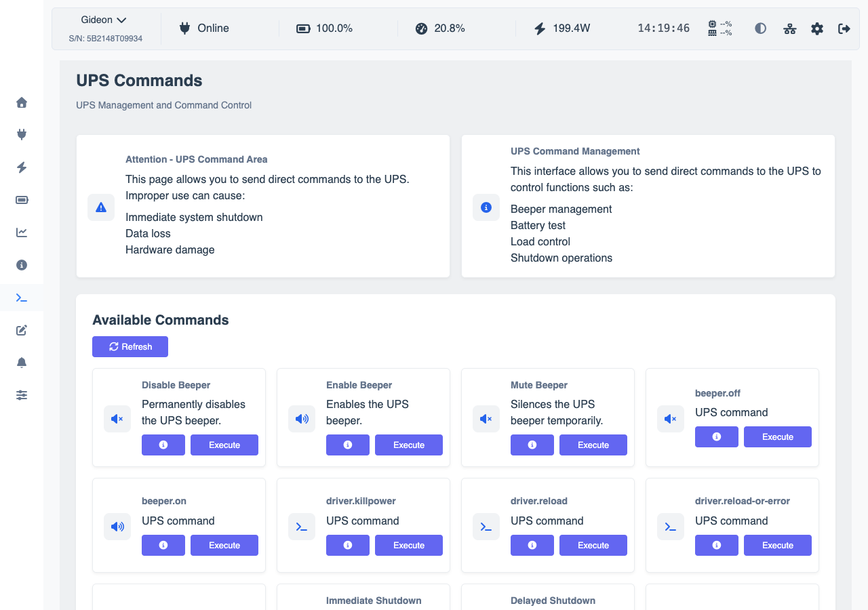Open the sliders options sidebar icon
The height and width of the screenshot is (610, 868).
(x=22, y=395)
